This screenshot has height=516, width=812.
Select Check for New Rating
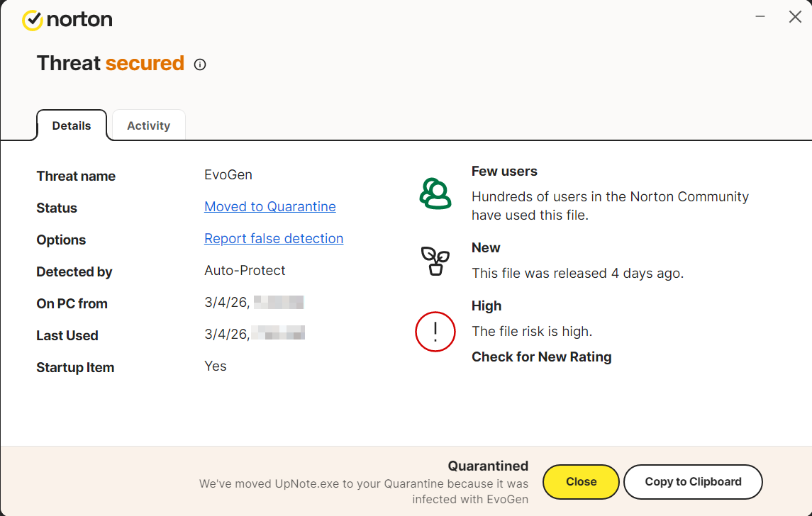tap(541, 357)
